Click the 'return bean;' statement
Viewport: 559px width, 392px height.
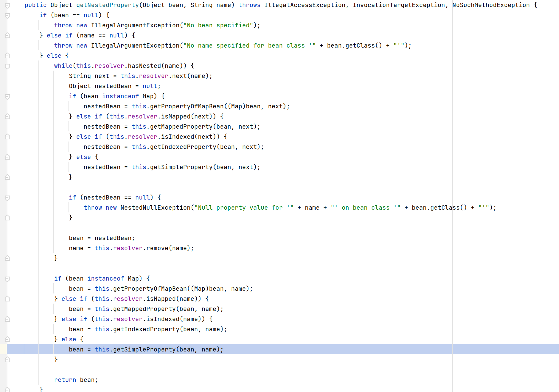[76, 380]
